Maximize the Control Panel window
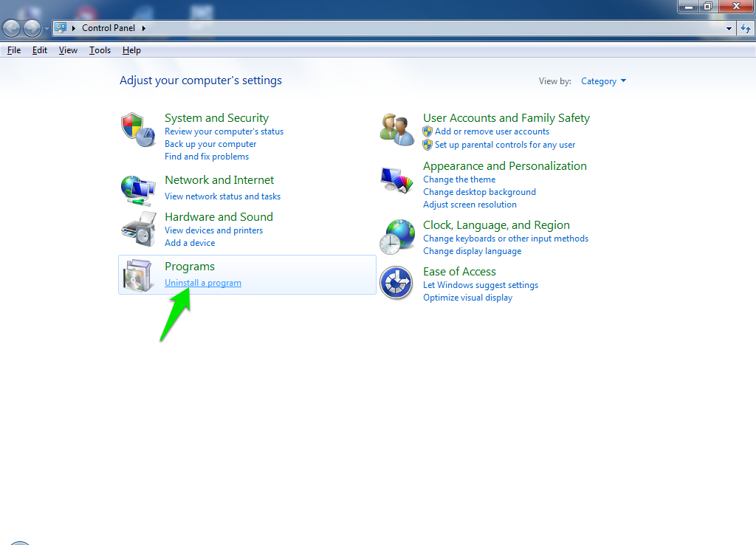Viewport: 756px width, 545px height. point(708,6)
